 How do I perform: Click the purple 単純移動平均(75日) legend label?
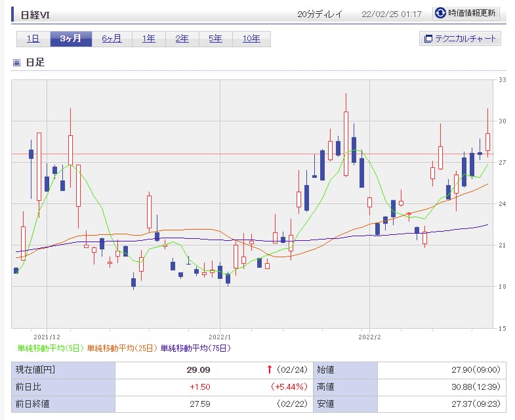click(196, 348)
